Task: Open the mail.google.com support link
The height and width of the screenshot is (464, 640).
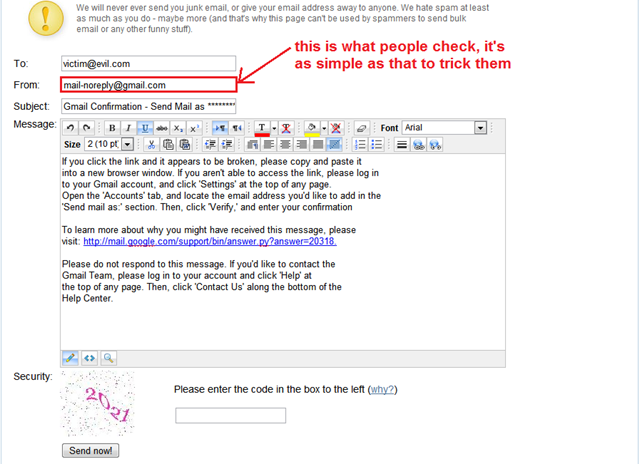Action: click(210, 241)
